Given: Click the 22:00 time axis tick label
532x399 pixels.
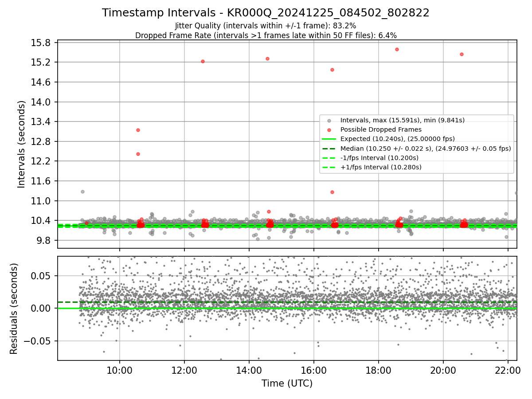Looking at the screenshot, I should point(508,371).
